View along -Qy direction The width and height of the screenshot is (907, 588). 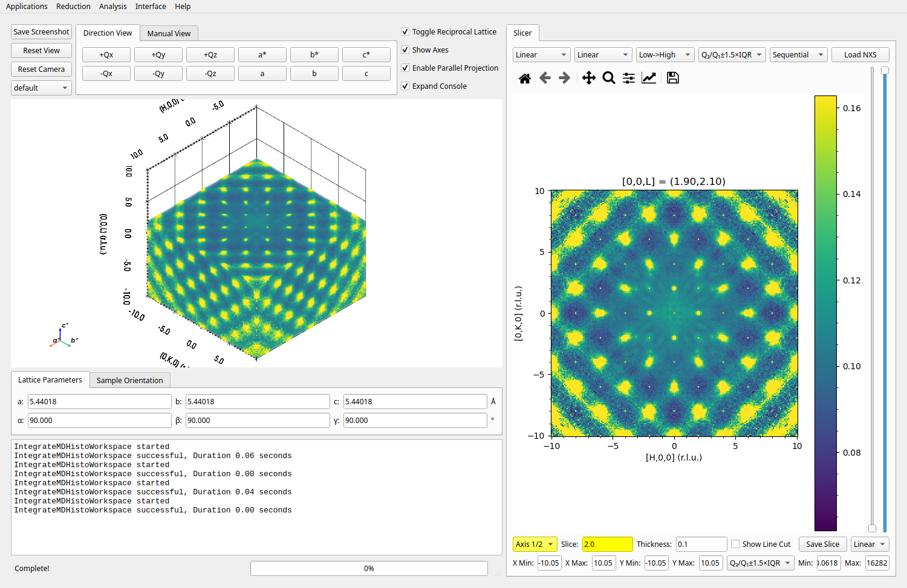click(158, 73)
